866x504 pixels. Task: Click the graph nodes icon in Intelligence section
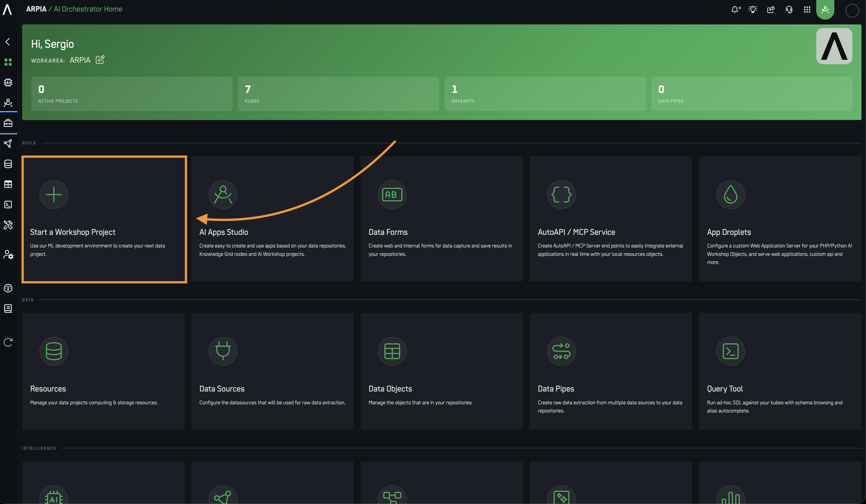point(223,495)
